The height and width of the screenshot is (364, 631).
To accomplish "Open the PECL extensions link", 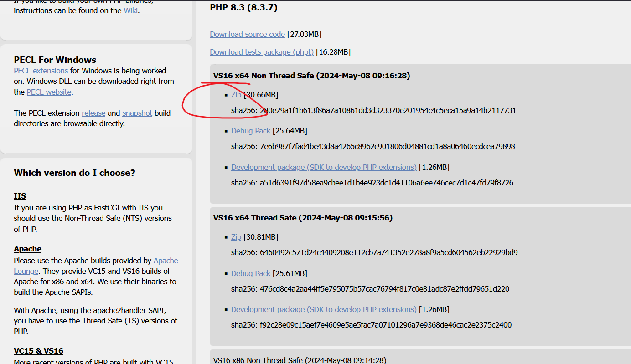I will 41,71.
